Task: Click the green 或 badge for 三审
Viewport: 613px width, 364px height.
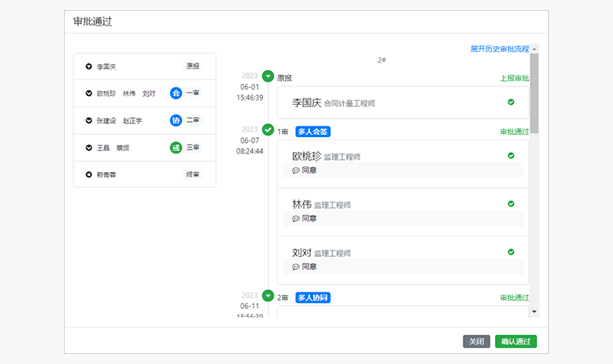Action: coord(176,147)
